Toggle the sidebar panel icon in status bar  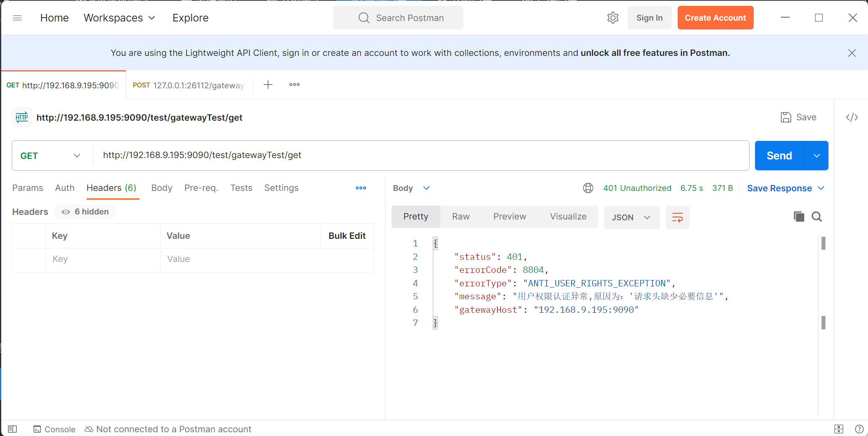pos(13,429)
